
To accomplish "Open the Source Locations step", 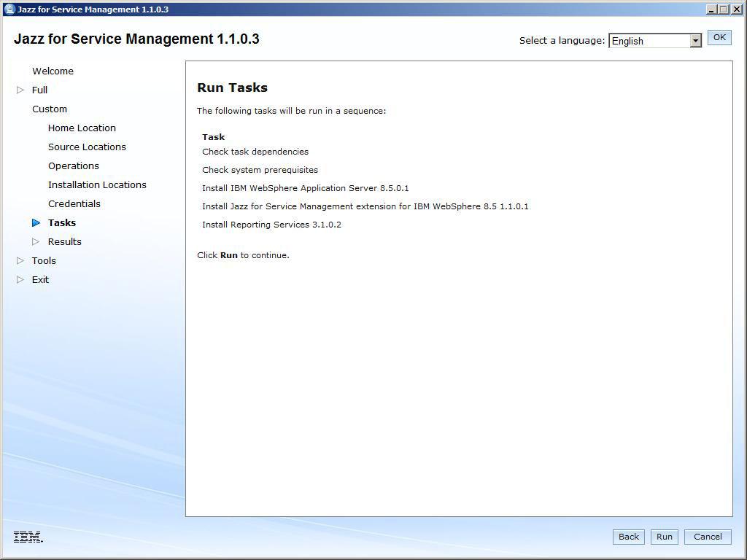I will [x=88, y=147].
